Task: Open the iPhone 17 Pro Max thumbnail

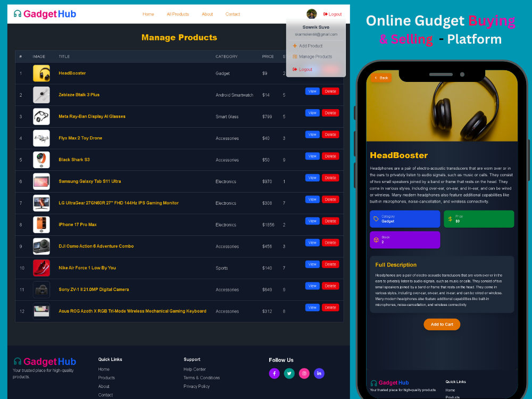Action: click(41, 225)
